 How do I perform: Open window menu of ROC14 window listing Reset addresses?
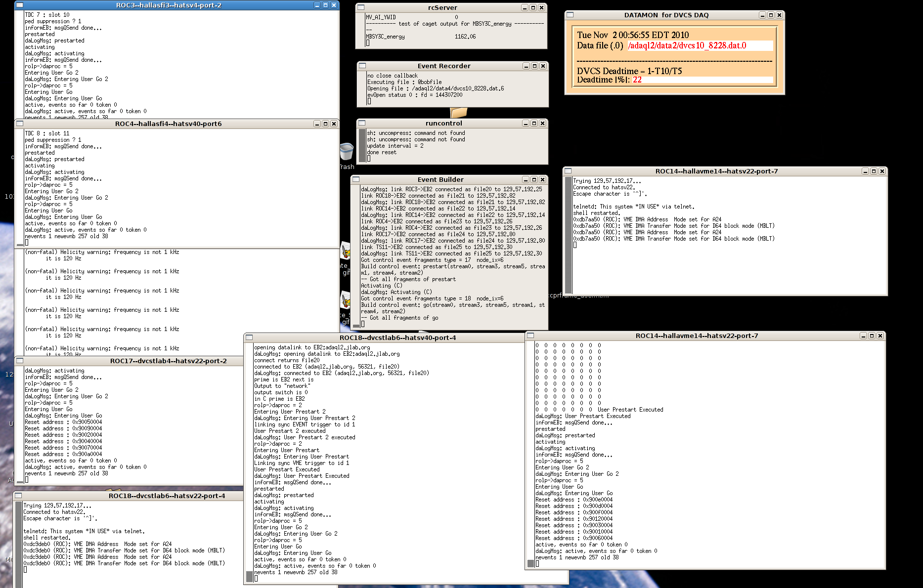530,336
